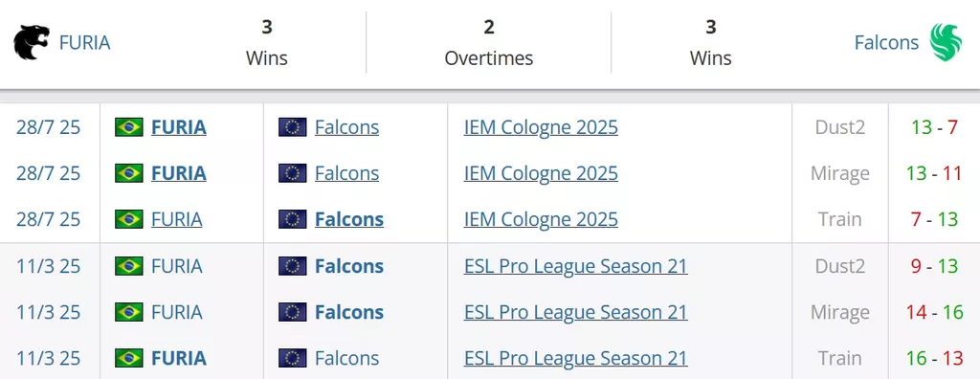The image size is (980, 379).
Task: Open ESL Pro League Season 21 Mirage link
Action: (x=575, y=312)
